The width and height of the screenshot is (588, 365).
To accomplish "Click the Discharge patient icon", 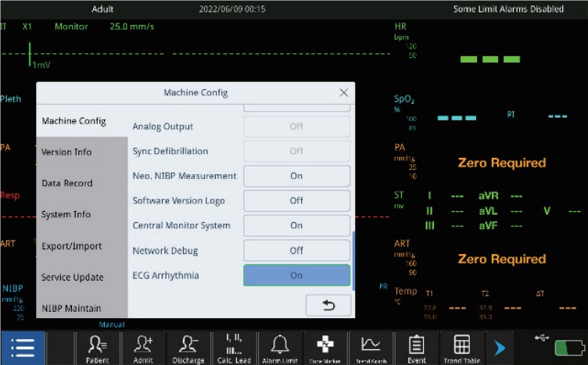I will tap(188, 348).
